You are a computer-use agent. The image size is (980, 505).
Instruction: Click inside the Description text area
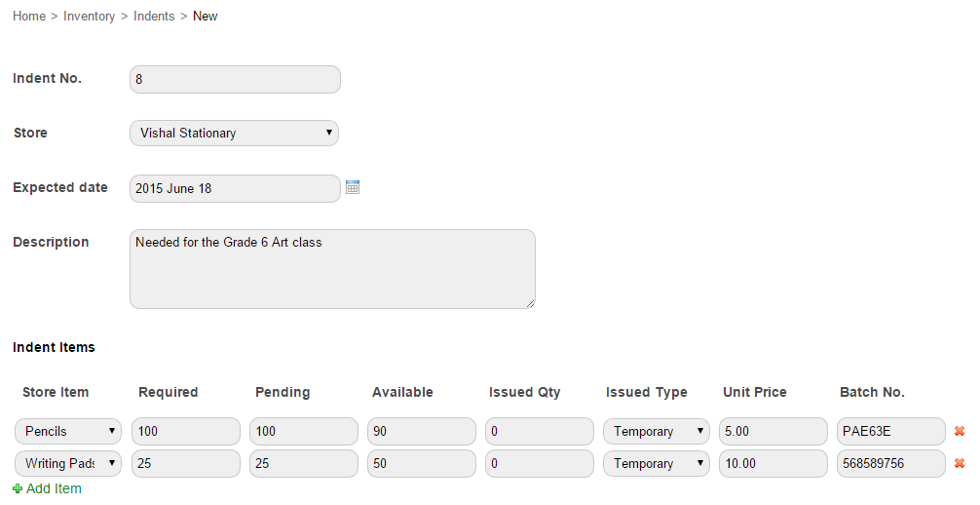[332, 269]
